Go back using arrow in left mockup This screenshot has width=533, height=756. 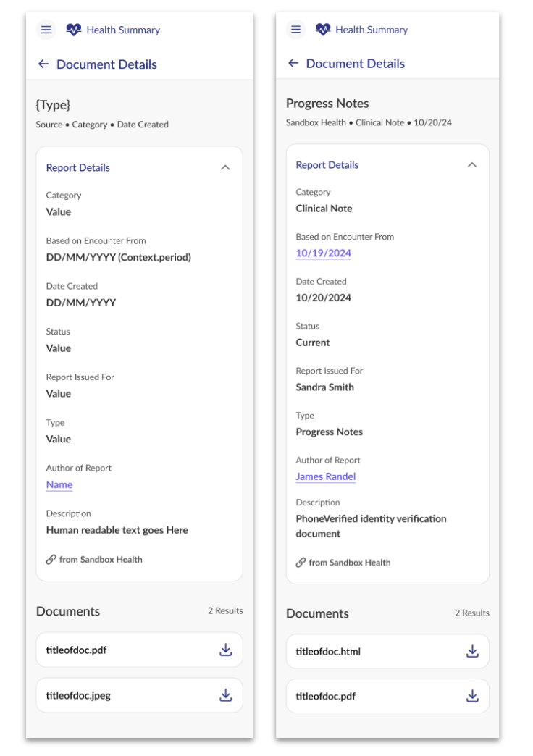point(43,64)
